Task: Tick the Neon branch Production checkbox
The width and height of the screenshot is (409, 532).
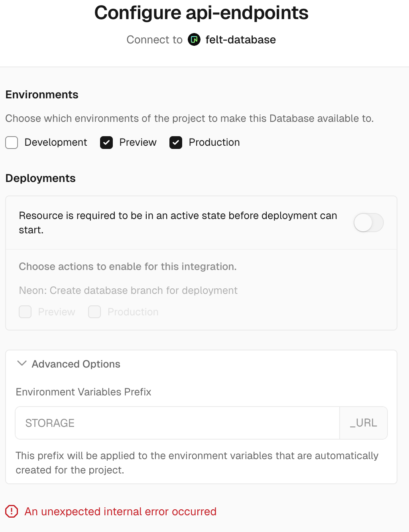Action: coord(94,312)
